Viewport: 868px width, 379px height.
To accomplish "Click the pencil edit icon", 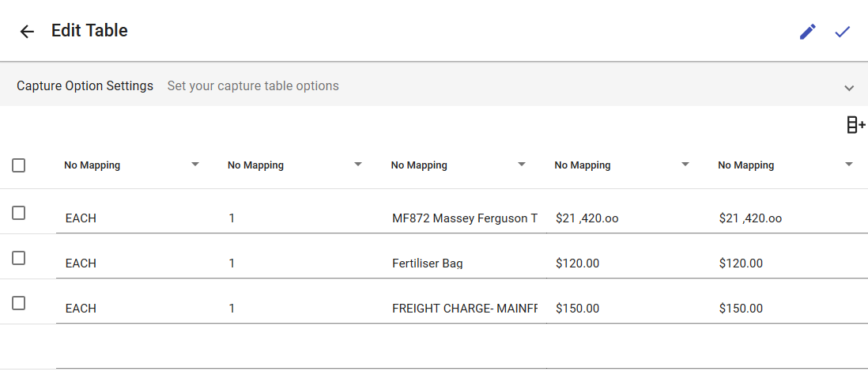I will click(807, 32).
